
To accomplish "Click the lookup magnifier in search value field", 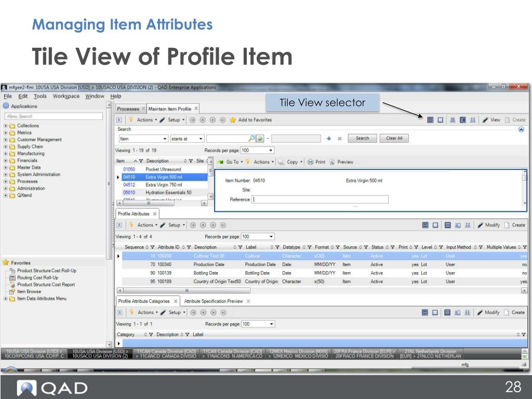I will click(251, 138).
